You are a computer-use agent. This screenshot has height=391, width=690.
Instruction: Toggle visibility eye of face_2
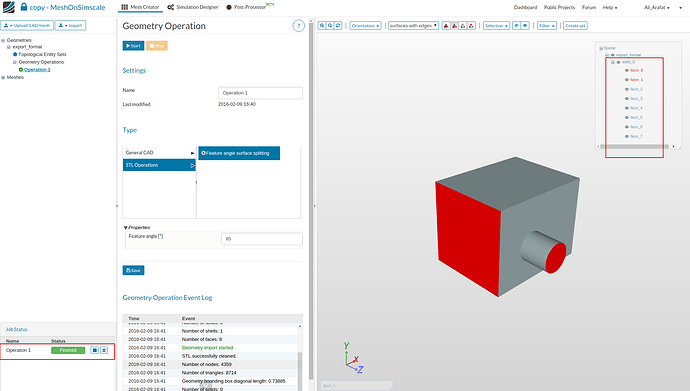coord(627,89)
